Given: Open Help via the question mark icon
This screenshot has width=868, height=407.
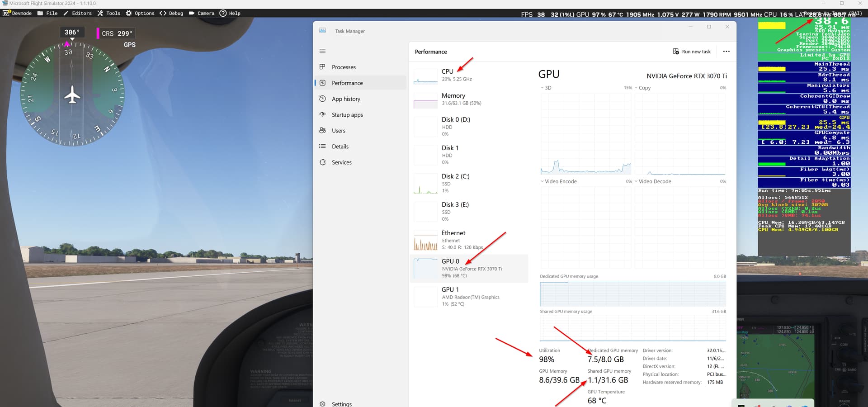Looking at the screenshot, I should coord(222,13).
